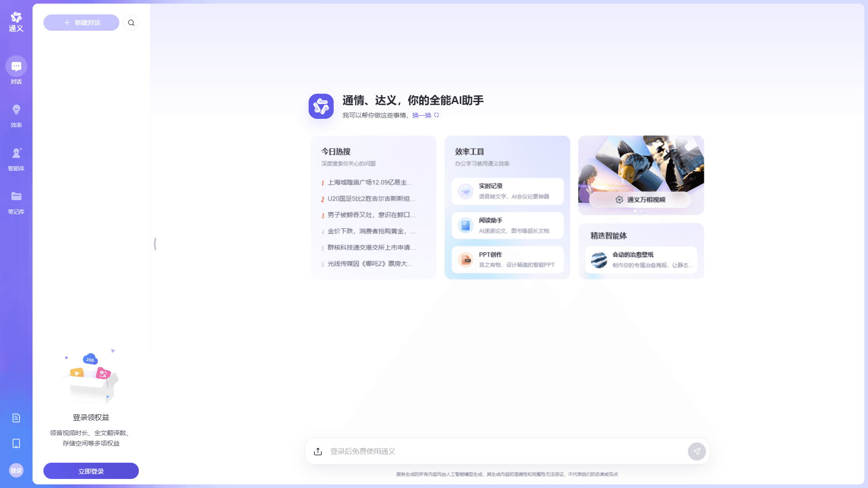Click the 精选智能体 heading
The height and width of the screenshot is (488, 868).
(x=609, y=236)
